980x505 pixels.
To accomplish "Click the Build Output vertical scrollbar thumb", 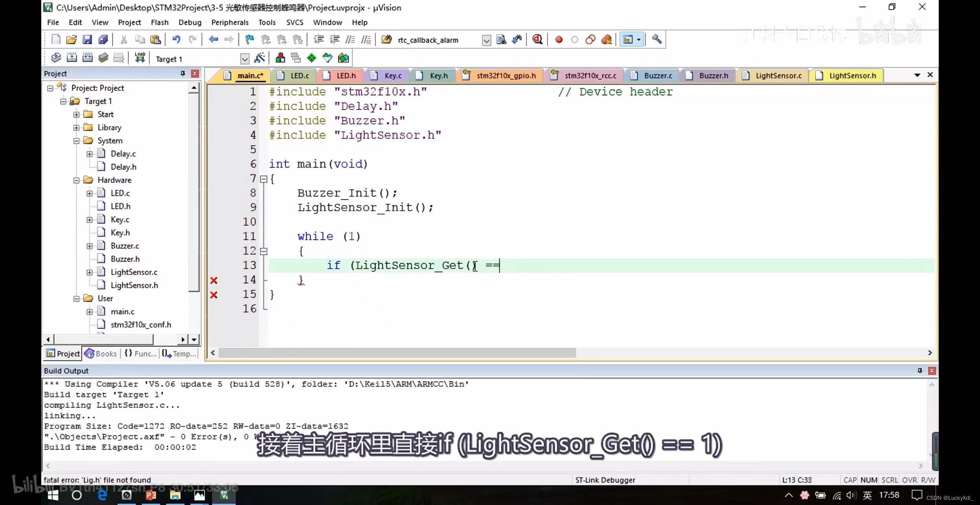I will [935, 451].
